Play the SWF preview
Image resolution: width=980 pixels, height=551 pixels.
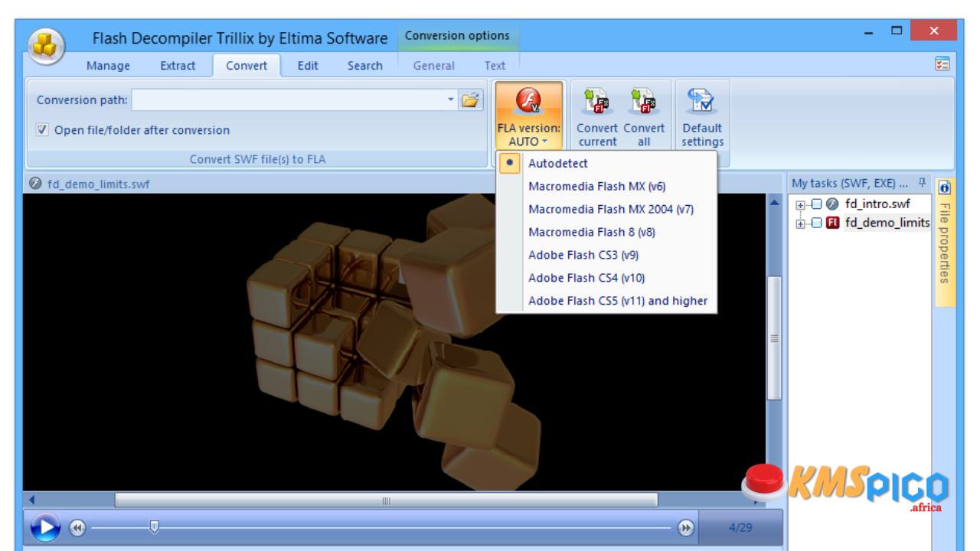(x=45, y=527)
